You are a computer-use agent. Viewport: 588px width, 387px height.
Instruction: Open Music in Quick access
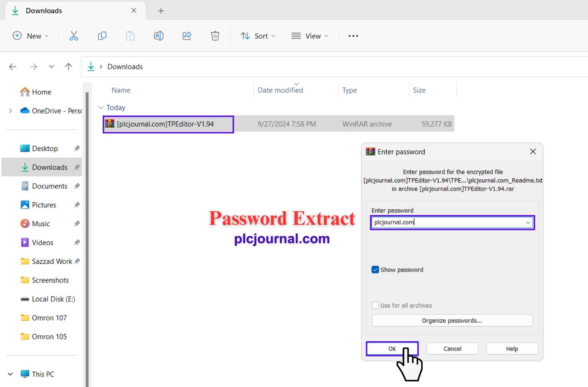point(35,223)
